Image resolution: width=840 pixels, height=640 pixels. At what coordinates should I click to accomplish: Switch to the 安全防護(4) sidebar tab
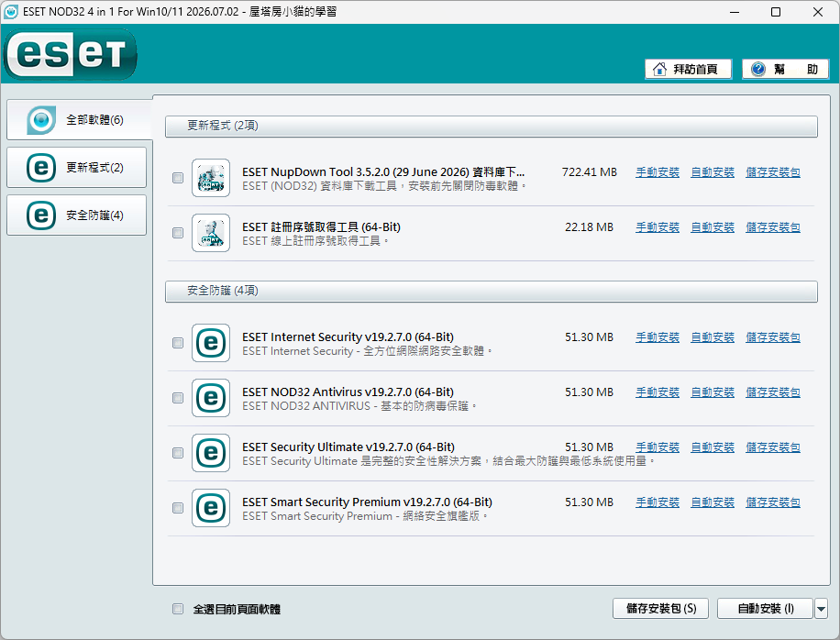77,215
